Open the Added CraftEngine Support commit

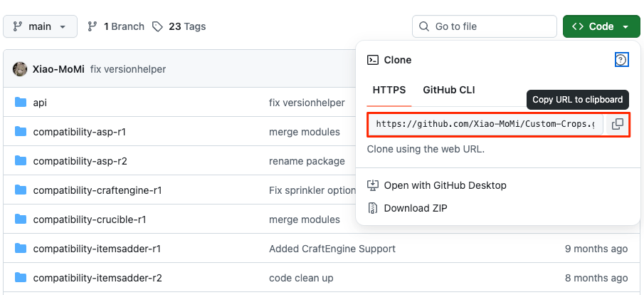point(332,249)
